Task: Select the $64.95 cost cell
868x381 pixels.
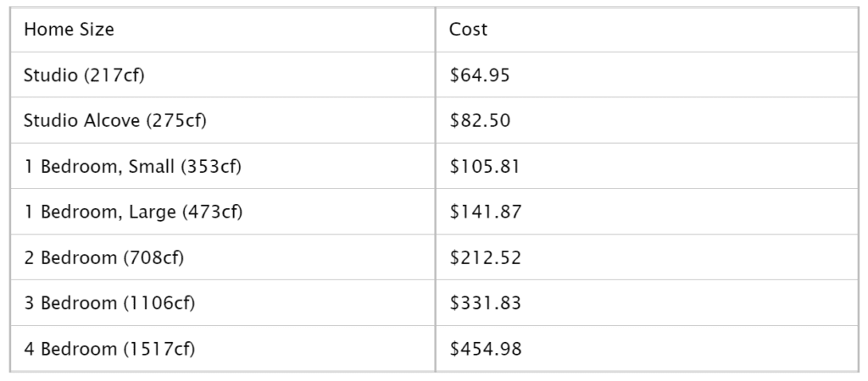Action: pyautogui.click(x=647, y=75)
